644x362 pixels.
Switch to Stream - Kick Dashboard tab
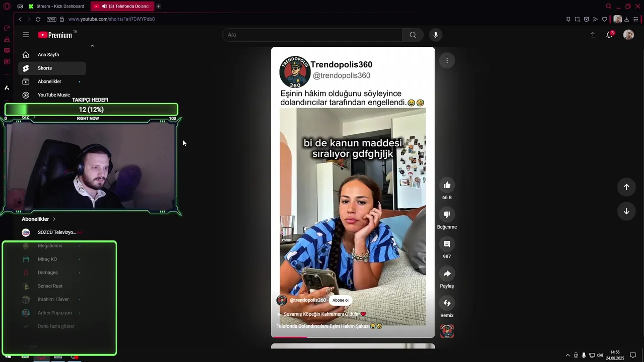point(56,6)
